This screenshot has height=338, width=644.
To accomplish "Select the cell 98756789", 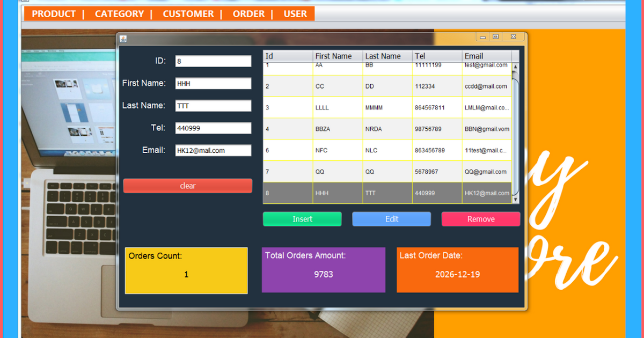I will (x=437, y=129).
